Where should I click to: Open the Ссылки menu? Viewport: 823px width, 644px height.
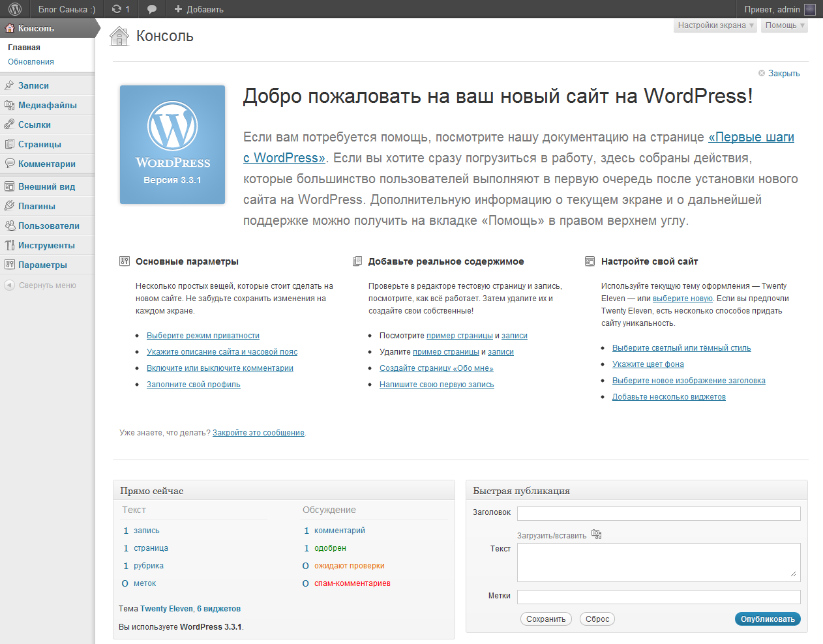coord(34,124)
